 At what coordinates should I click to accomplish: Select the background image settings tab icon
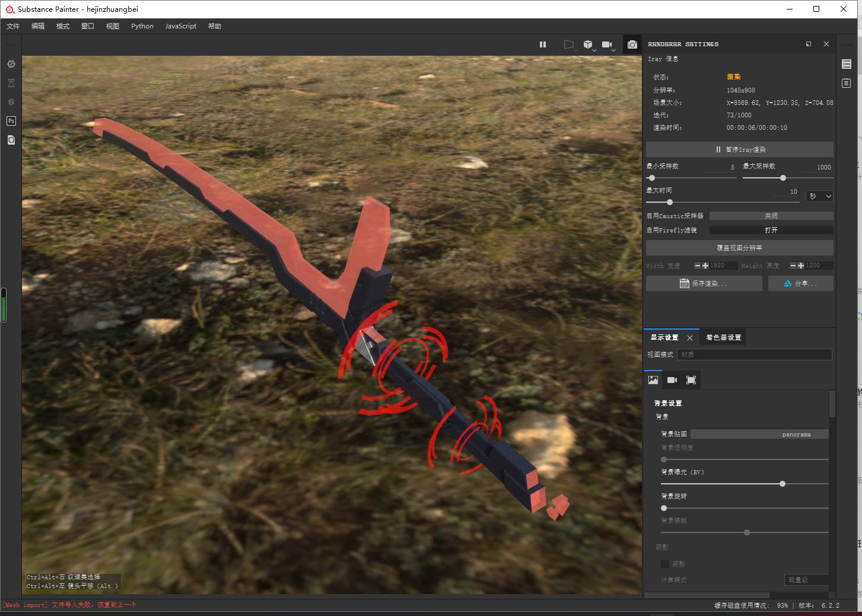[653, 380]
